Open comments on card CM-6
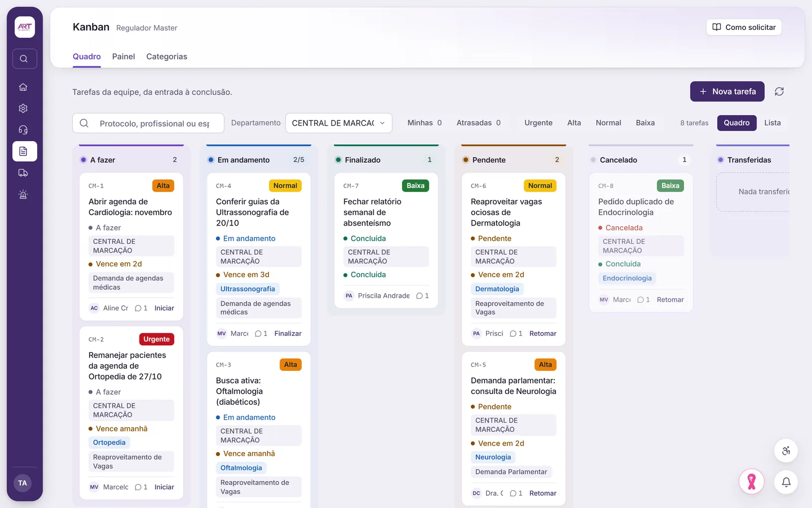This screenshot has height=508, width=812. [516, 334]
